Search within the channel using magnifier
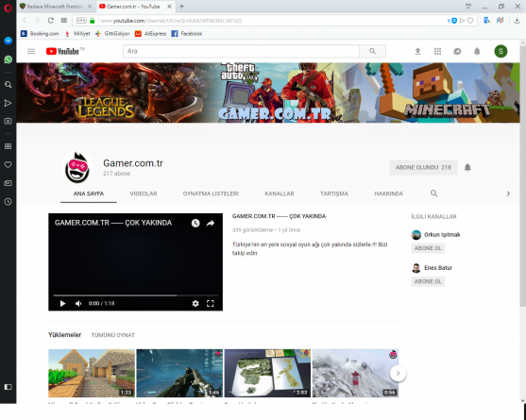This screenshot has height=420, width=526. point(434,193)
